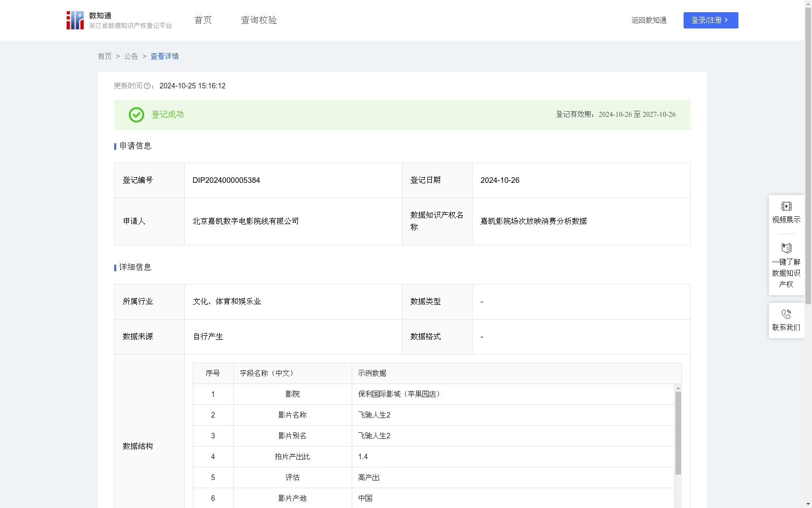Click the green success checkmark icon

point(136,115)
